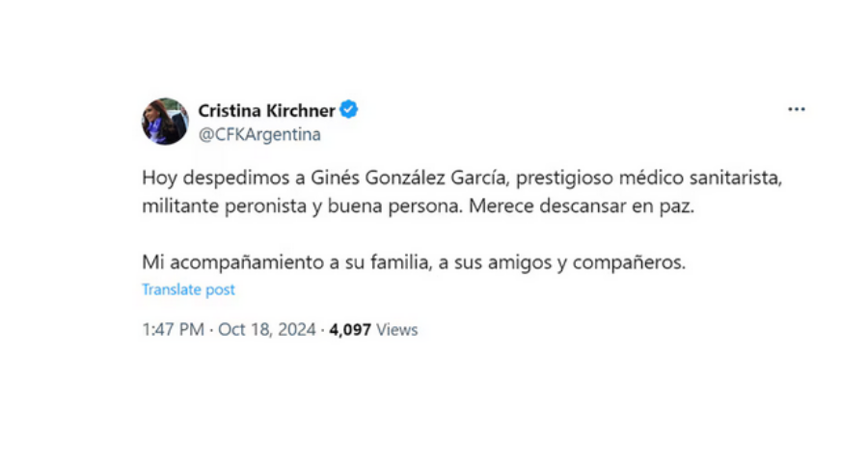Click the Oct 18, 2024 date
The width and height of the screenshot is (868, 468).
point(266,330)
